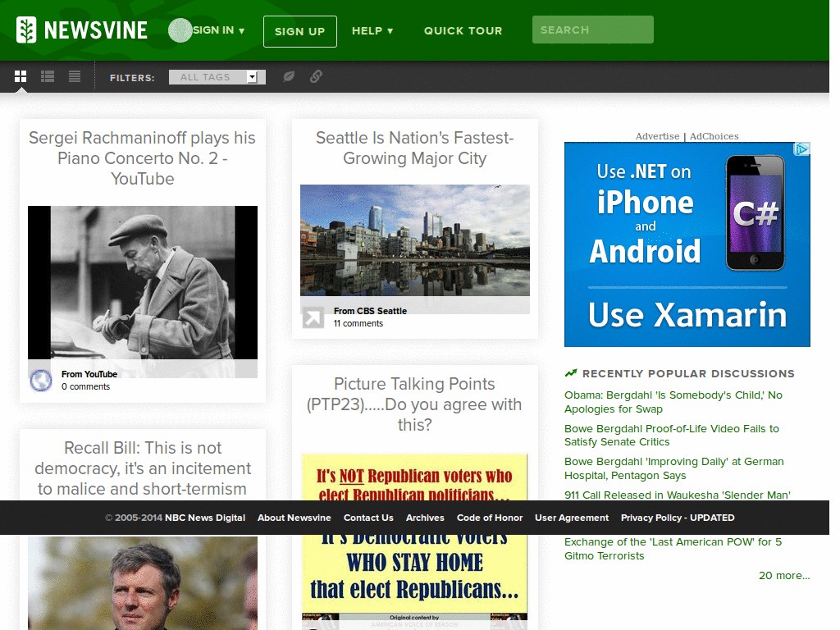The image size is (840, 630).
Task: Switch to grid view layout
Action: coord(21,76)
